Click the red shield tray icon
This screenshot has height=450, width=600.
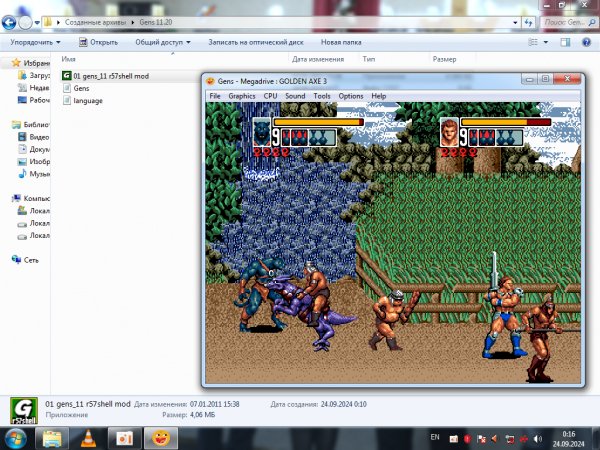pos(467,439)
